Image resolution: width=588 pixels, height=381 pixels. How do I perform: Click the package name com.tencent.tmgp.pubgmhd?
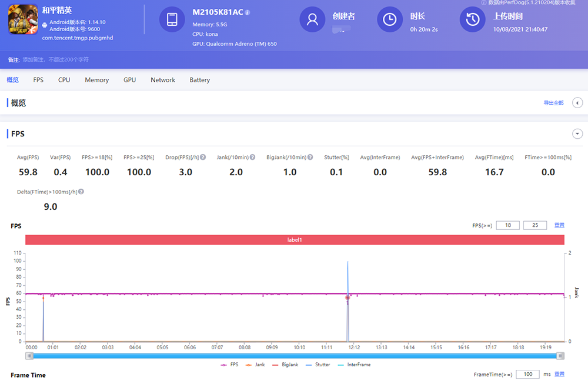click(x=78, y=38)
